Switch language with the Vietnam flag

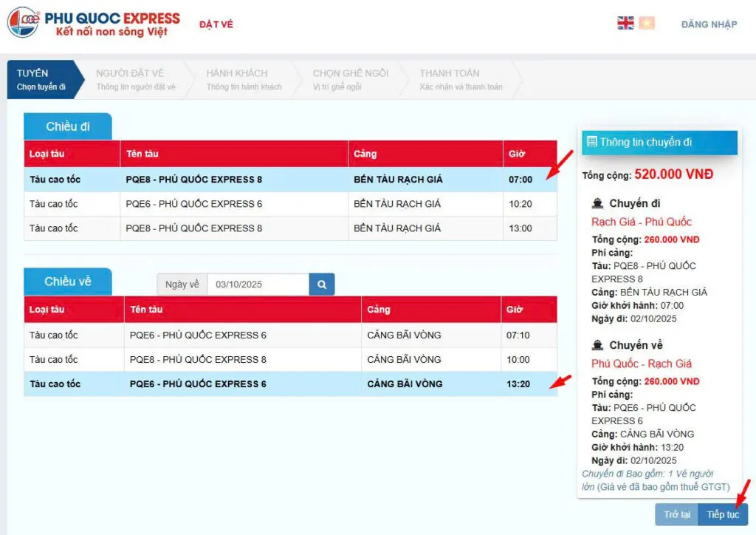tap(647, 23)
